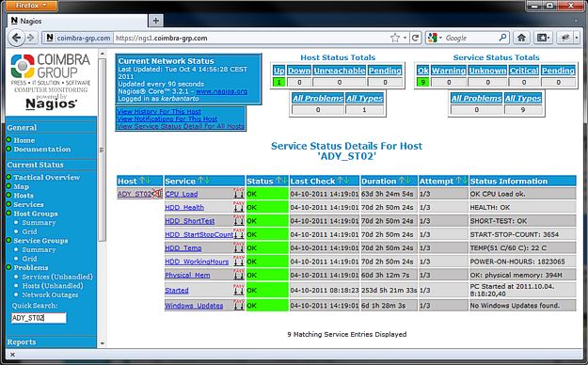Open the Bookmarks toolbar button

pos(543,38)
